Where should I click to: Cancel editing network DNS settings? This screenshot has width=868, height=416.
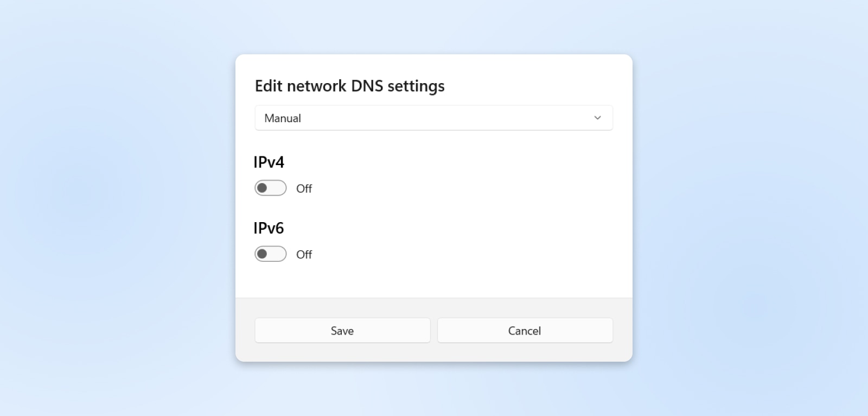525,330
